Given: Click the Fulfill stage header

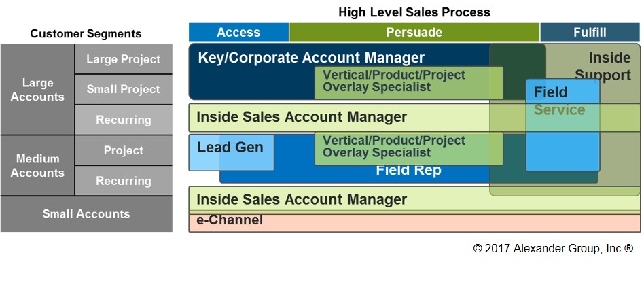Looking at the screenshot, I should click(590, 33).
